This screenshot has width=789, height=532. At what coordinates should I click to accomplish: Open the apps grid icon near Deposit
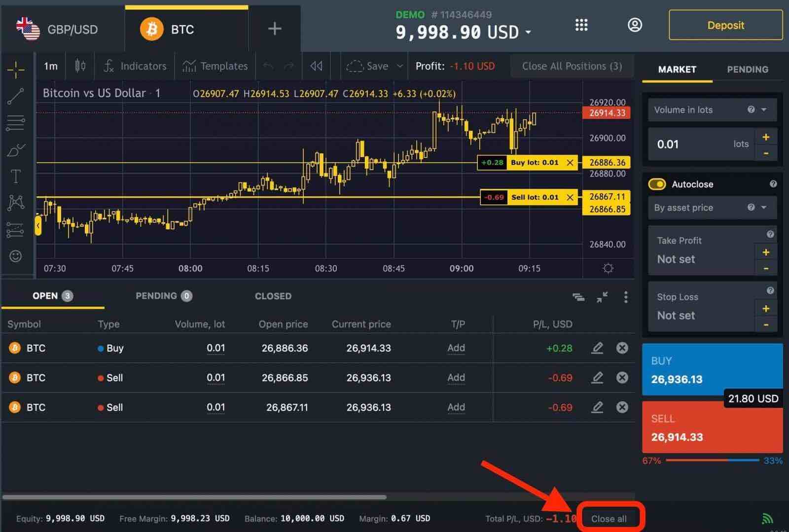tap(582, 25)
